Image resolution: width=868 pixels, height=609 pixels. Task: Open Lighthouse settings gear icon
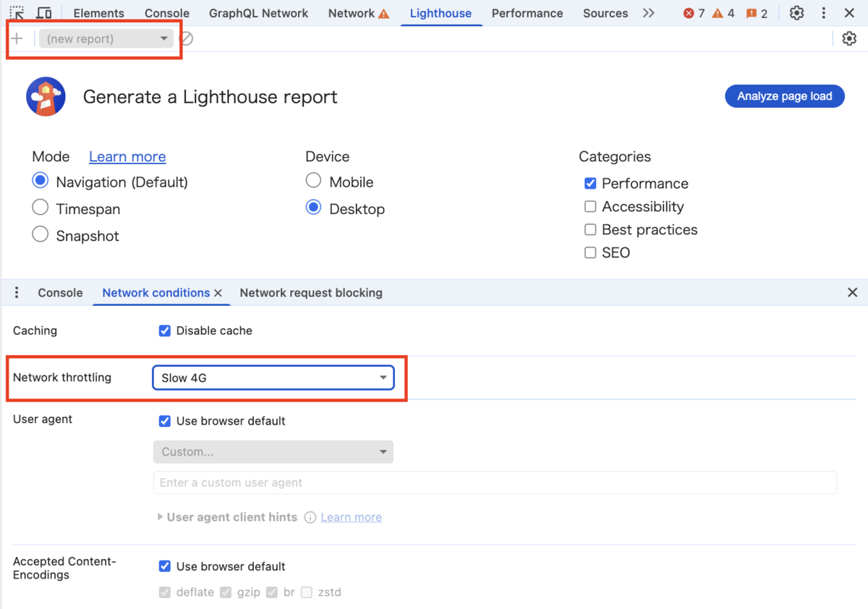click(x=849, y=39)
